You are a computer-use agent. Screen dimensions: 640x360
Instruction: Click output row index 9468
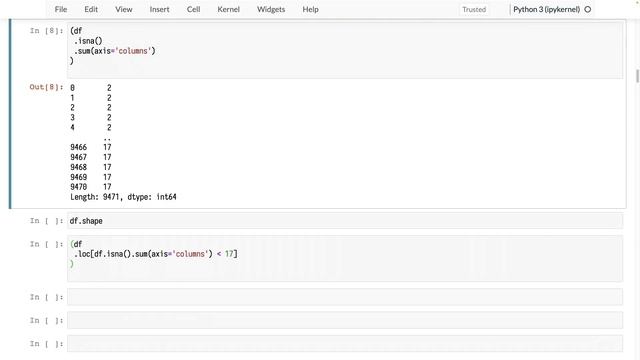(x=78, y=167)
